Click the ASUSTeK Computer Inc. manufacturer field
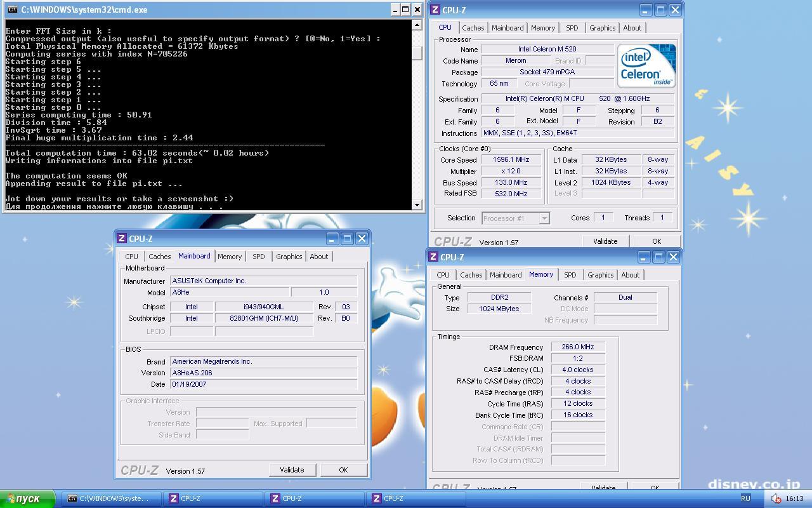 pyautogui.click(x=263, y=281)
